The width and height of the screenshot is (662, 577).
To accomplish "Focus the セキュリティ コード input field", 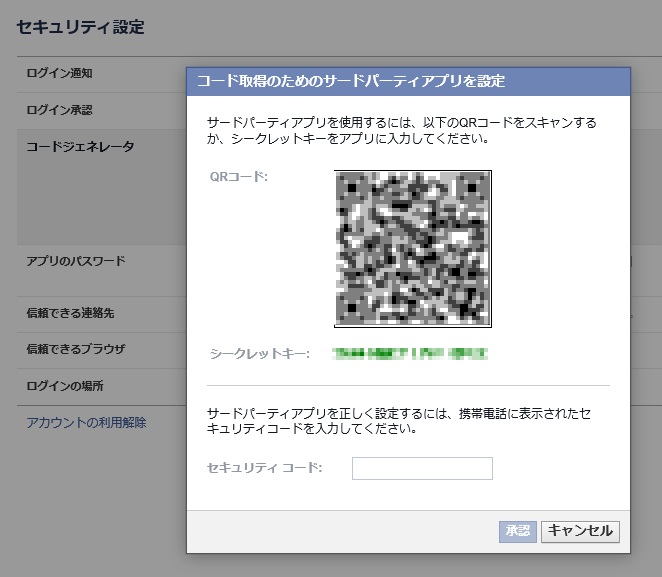I will [x=422, y=468].
